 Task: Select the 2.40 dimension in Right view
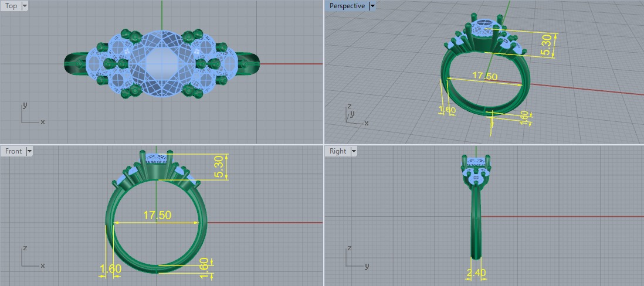coord(476,273)
